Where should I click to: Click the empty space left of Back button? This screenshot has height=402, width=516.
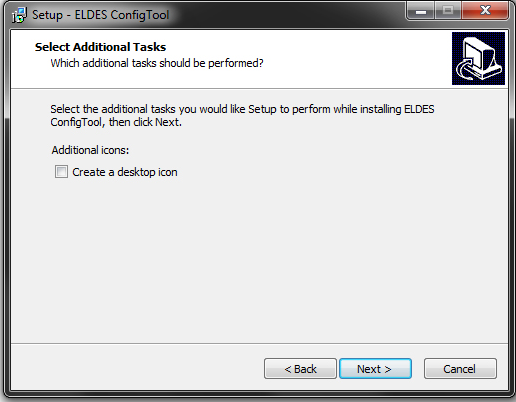137,369
